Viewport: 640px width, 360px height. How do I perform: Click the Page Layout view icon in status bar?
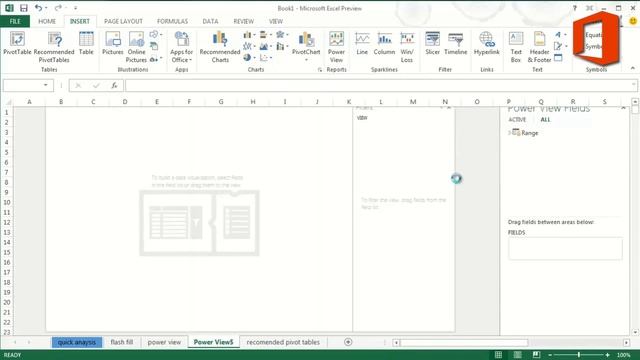pyautogui.click(x=517, y=355)
